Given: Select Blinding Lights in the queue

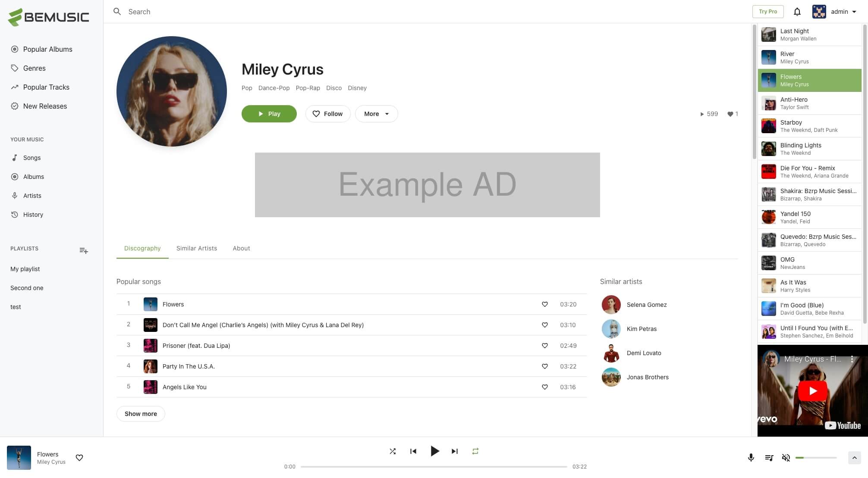Looking at the screenshot, I should 810,149.
